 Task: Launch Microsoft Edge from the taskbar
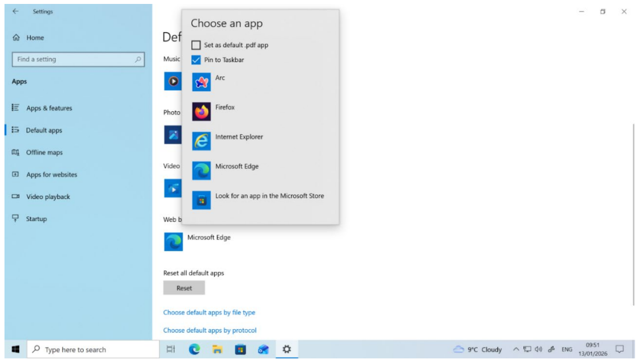pos(194,349)
